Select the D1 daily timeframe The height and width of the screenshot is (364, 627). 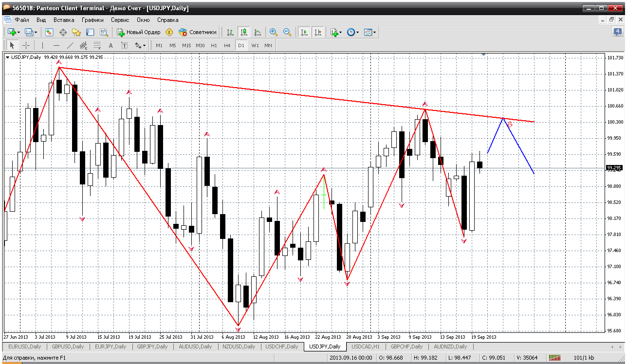coord(241,45)
